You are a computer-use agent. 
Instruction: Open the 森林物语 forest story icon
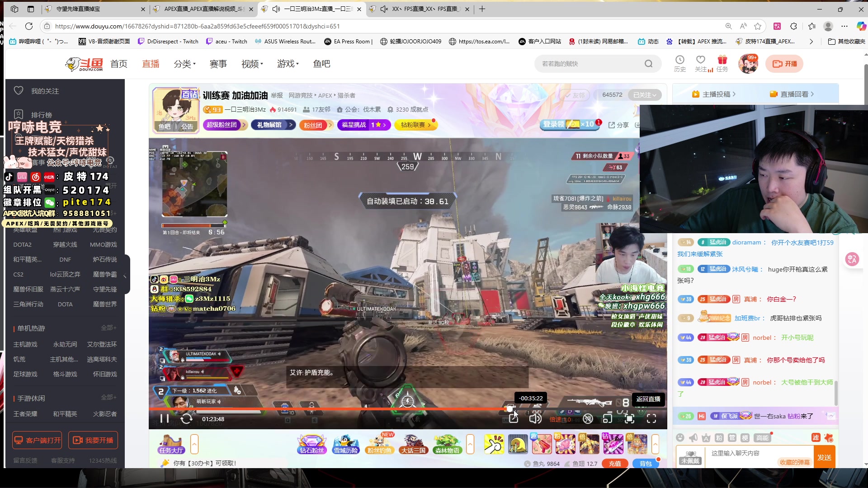pyautogui.click(x=447, y=444)
